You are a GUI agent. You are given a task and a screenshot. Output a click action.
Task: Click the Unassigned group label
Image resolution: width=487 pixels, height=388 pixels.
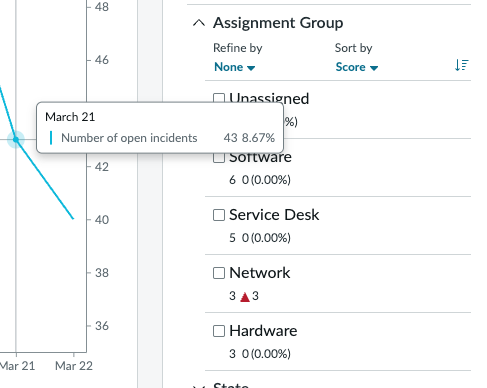269,98
